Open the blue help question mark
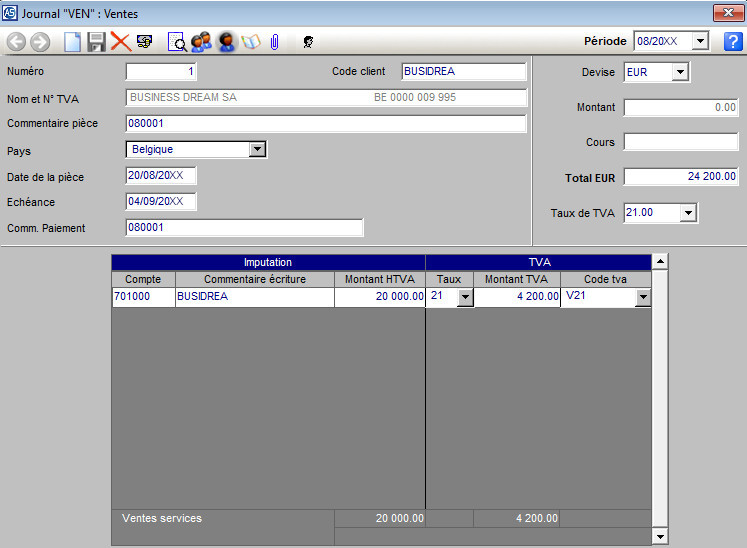 pos(732,41)
